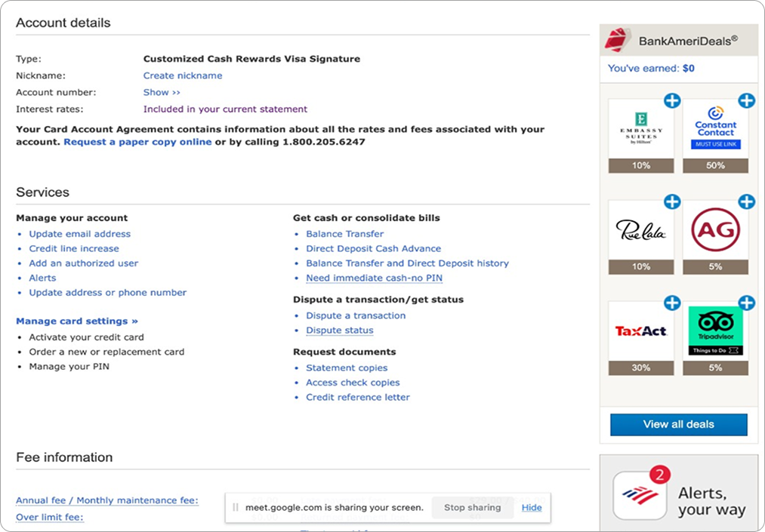Add the Embassy Suites deal plus icon

click(671, 100)
